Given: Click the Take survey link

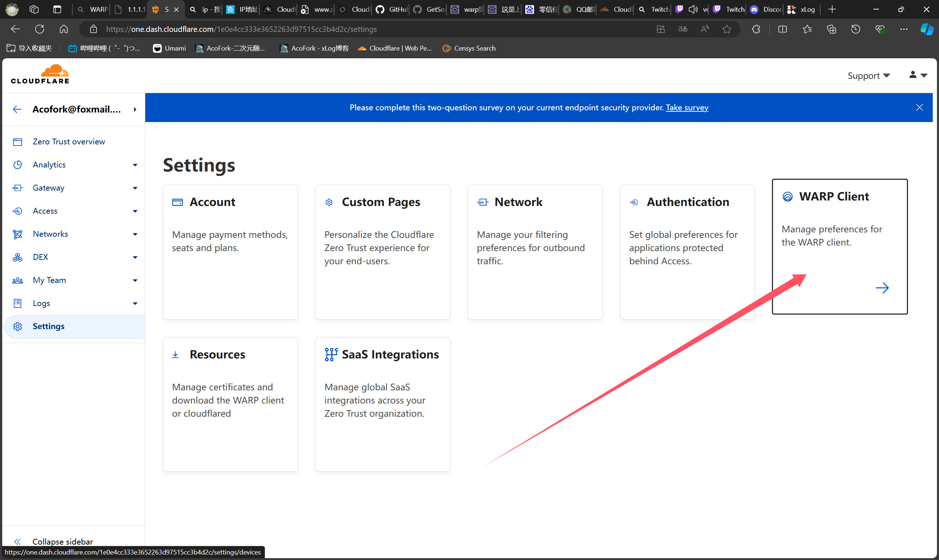Looking at the screenshot, I should point(687,107).
